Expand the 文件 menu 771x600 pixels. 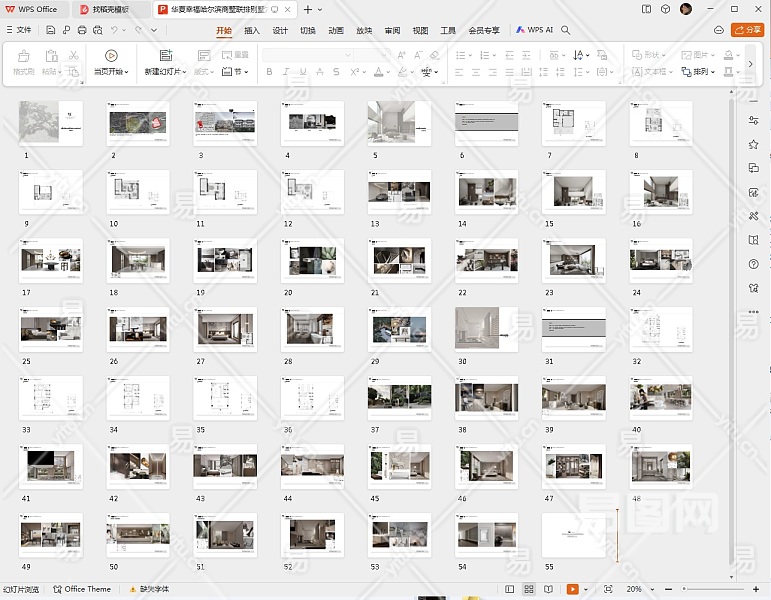click(x=20, y=31)
